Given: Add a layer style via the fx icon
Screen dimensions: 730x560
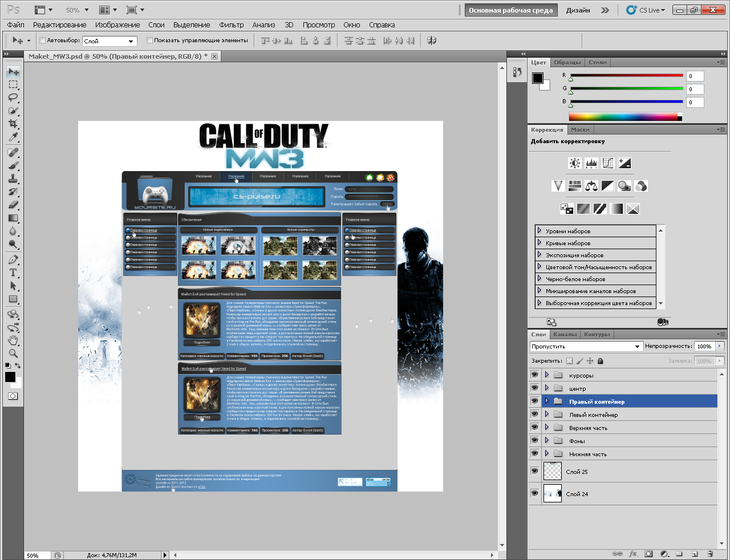Looking at the screenshot, I should [x=633, y=554].
